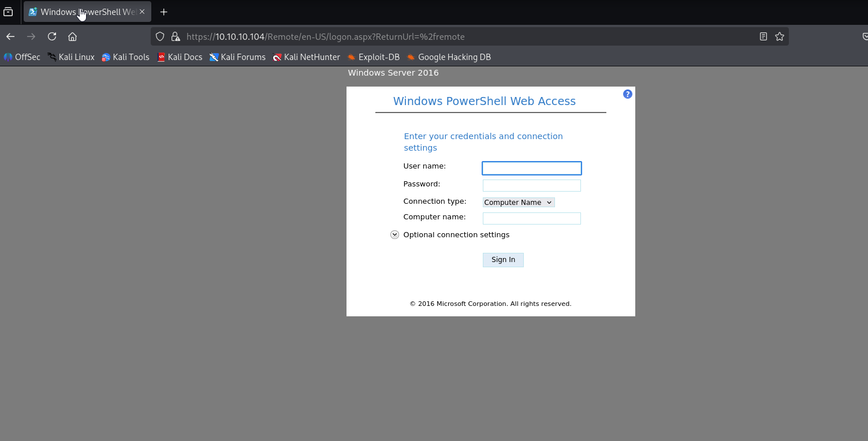Bookmark this page with star icon
This screenshot has width=868, height=441.
point(780,36)
